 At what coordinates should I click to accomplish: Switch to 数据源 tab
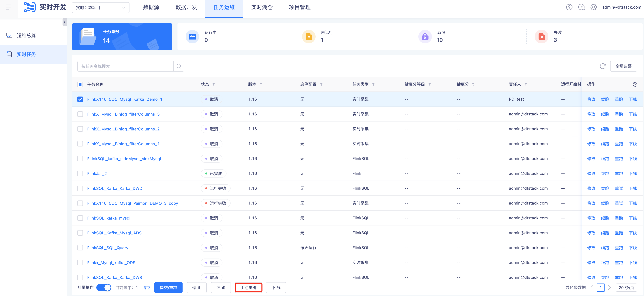151,7
